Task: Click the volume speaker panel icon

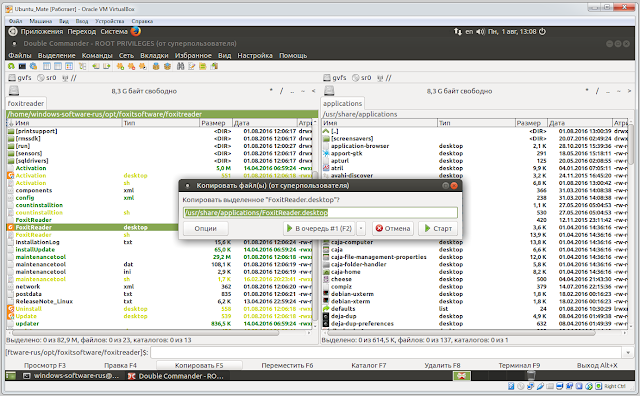Action: 480,31
